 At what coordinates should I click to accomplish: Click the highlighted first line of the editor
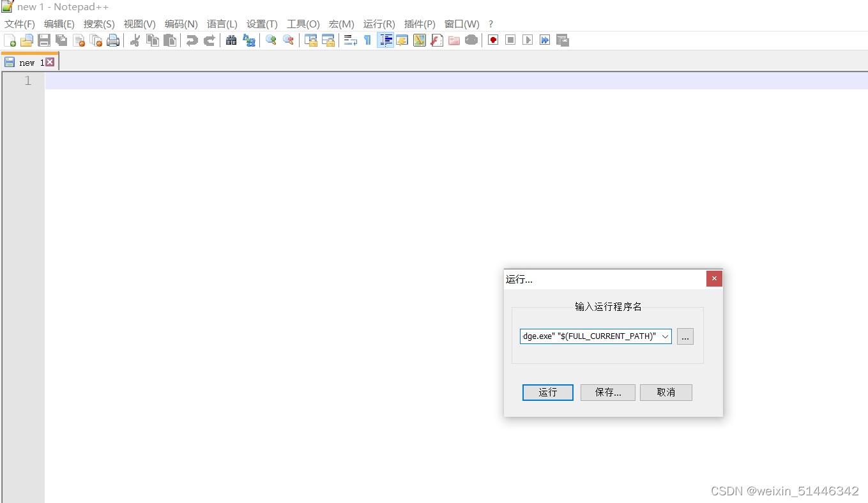456,81
